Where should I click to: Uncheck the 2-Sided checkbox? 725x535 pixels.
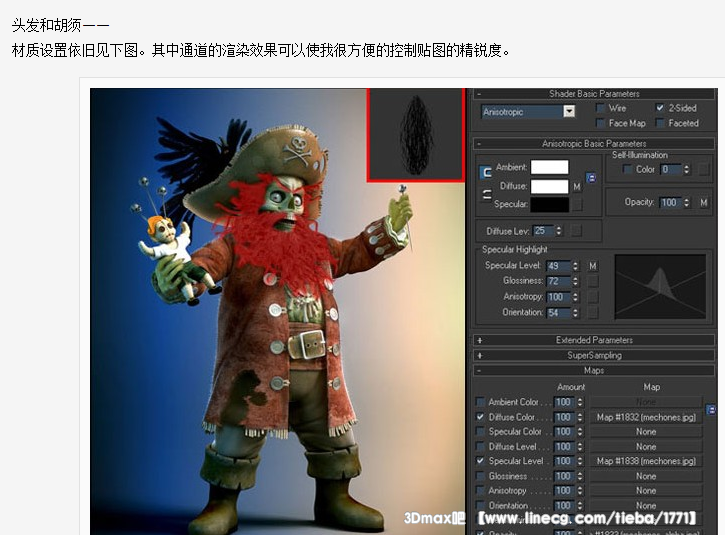pyautogui.click(x=660, y=108)
